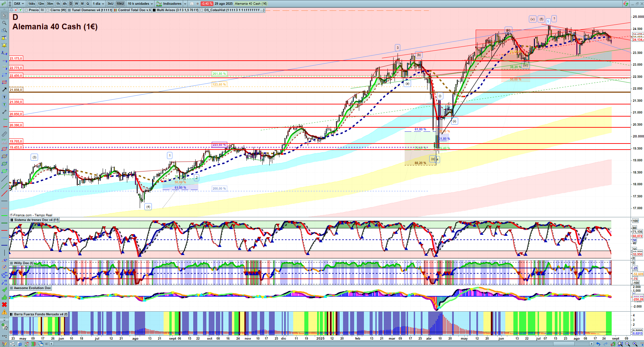Select the alert bell tool
Screen dimensions: 644x347
[4, 45]
